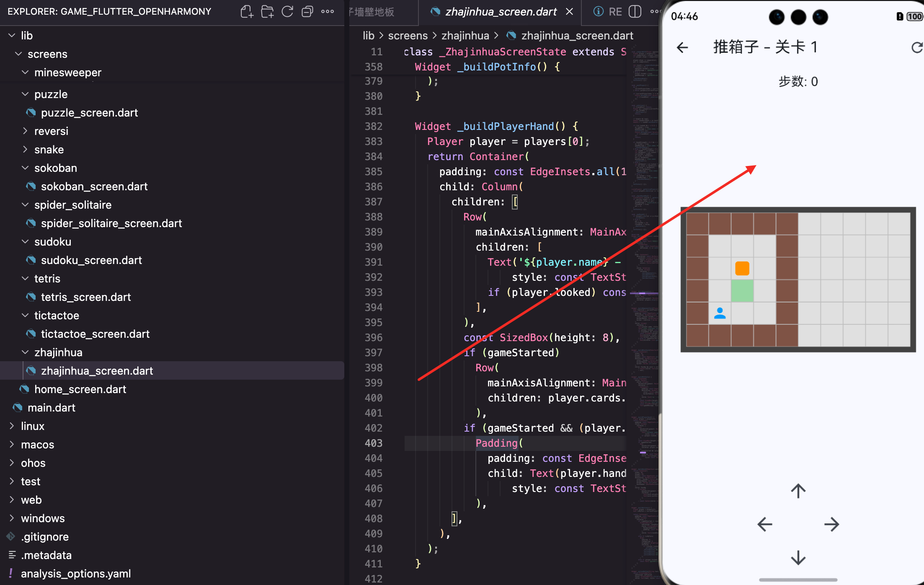
Task: Collapse the spider_solitaire folder
Action: (25, 204)
